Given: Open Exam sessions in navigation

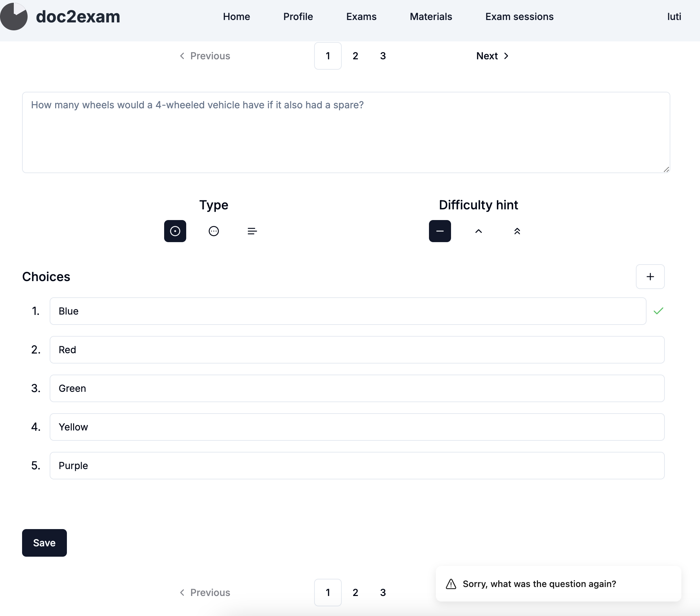Looking at the screenshot, I should tap(519, 17).
